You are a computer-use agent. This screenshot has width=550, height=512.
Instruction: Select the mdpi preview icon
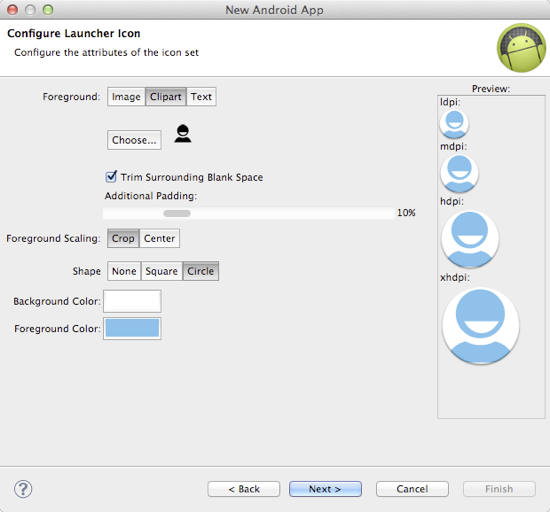pos(459,174)
